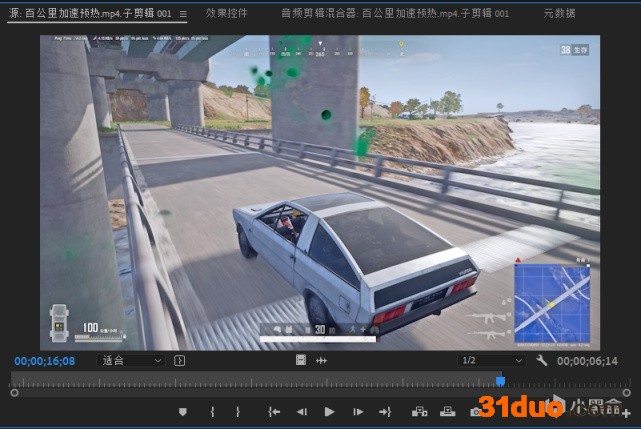
Task: Click the Mark Out bracket icon
Action: click(x=237, y=412)
